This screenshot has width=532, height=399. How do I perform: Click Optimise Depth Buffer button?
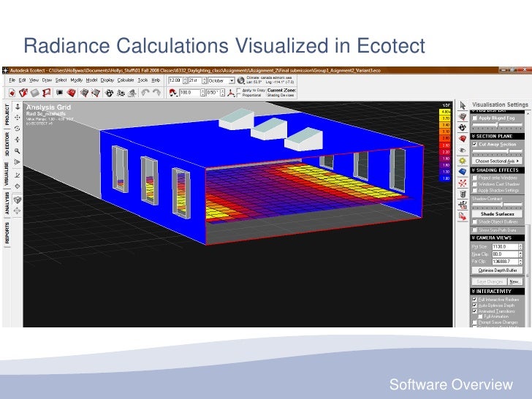[497, 270]
